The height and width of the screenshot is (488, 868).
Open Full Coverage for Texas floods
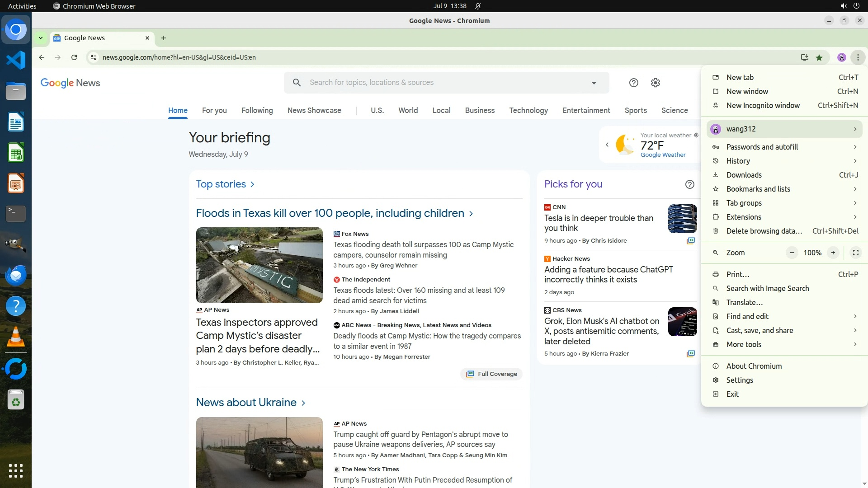click(x=491, y=374)
